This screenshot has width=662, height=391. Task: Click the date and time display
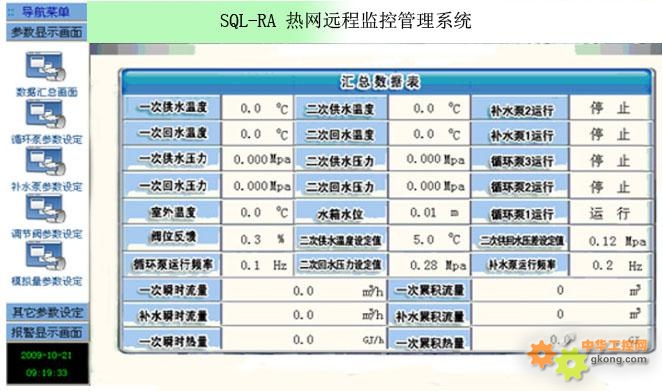(47, 364)
